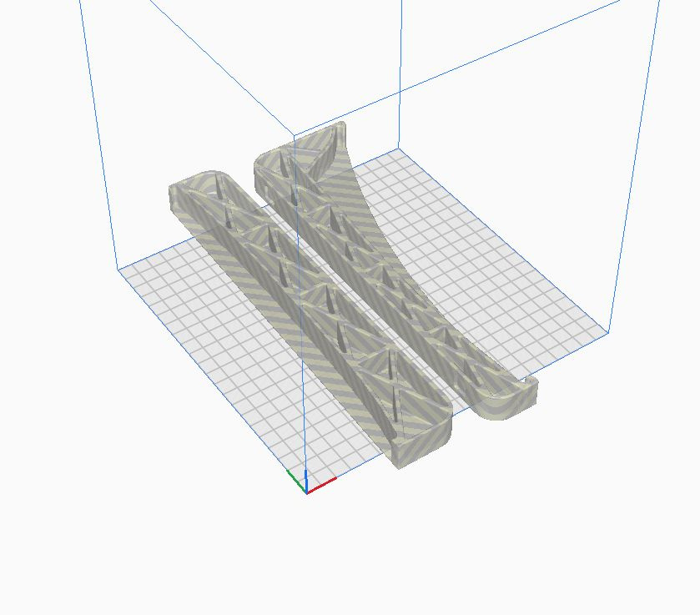Click the green Y-axis arrow at origin
700x615 pixels.
coord(295,476)
